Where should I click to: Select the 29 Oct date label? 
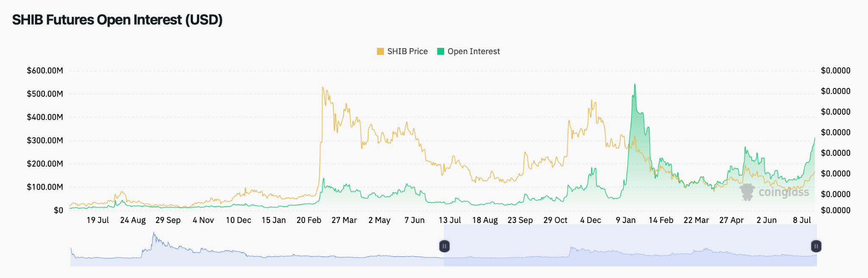coord(556,220)
